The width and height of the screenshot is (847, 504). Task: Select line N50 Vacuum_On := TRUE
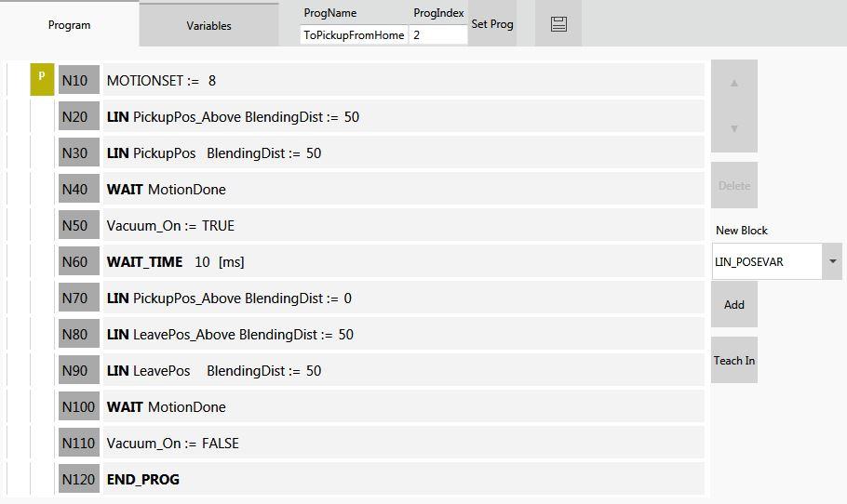402,226
